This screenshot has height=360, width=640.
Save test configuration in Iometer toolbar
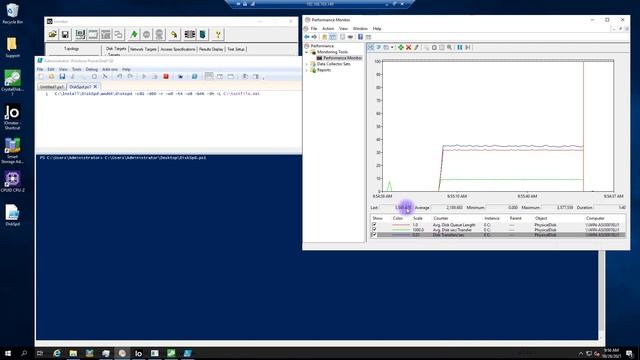coord(65,35)
